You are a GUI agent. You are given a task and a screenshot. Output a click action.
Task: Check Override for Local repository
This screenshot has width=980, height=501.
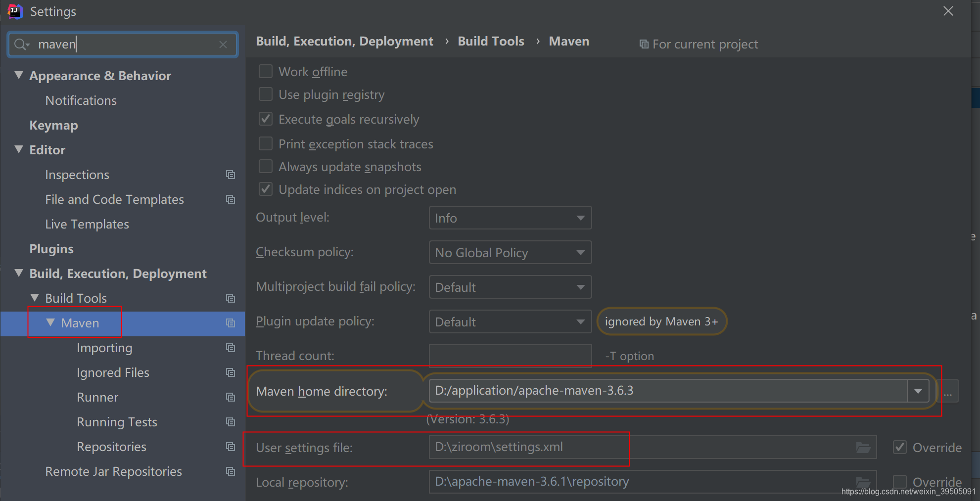click(x=900, y=482)
